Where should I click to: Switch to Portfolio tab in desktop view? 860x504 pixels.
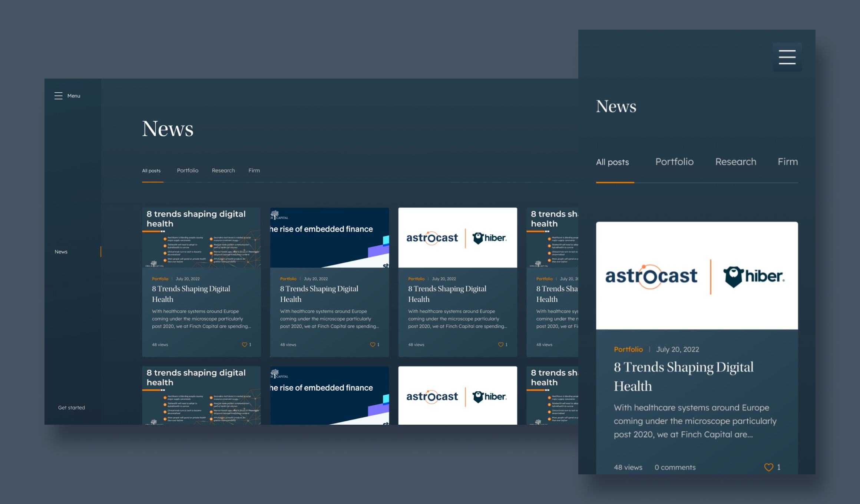click(x=188, y=170)
